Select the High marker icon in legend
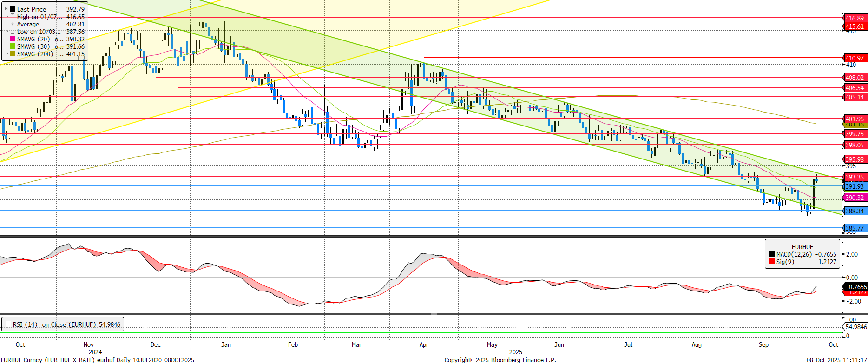868x364 pixels. [13, 17]
